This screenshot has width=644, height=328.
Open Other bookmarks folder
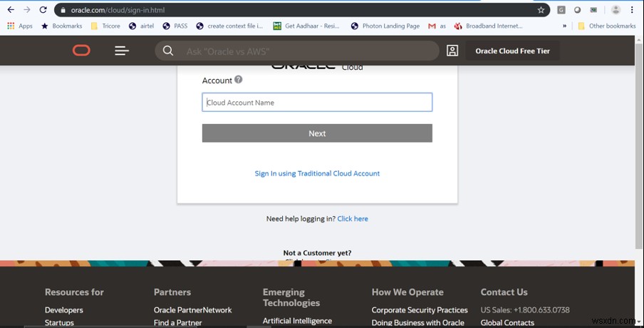point(607,26)
